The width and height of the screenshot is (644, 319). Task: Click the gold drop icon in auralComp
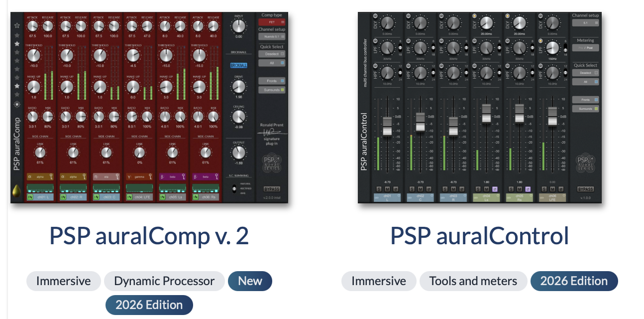[x=16, y=191]
